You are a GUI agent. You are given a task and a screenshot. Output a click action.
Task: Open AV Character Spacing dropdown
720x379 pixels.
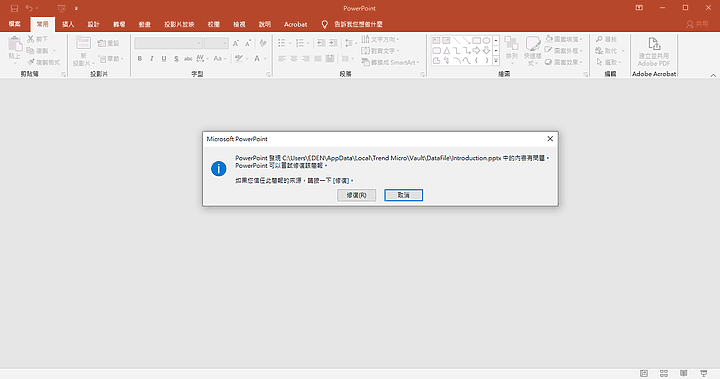click(202, 59)
